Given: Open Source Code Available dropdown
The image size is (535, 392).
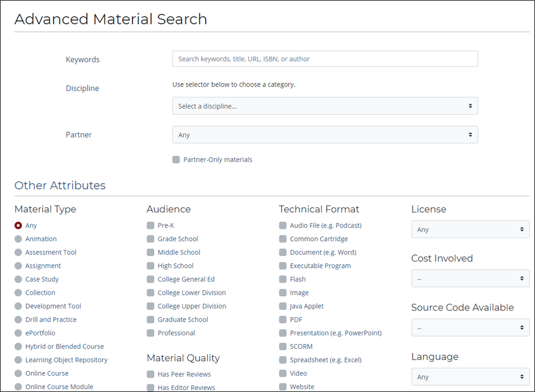Looking at the screenshot, I should [x=470, y=328].
